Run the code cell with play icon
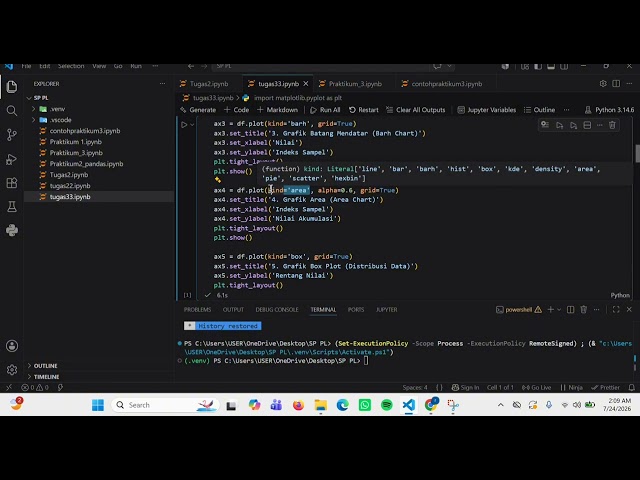The height and width of the screenshot is (480, 640). pyautogui.click(x=184, y=124)
